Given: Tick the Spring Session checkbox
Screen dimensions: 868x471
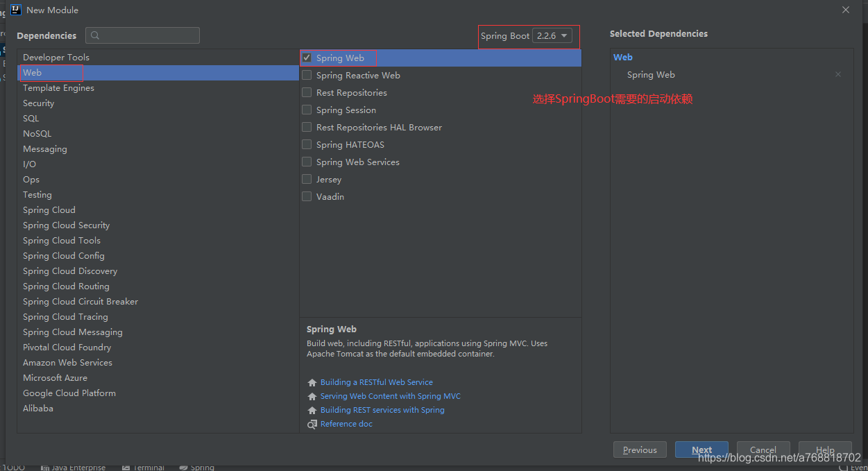Looking at the screenshot, I should tap(307, 110).
